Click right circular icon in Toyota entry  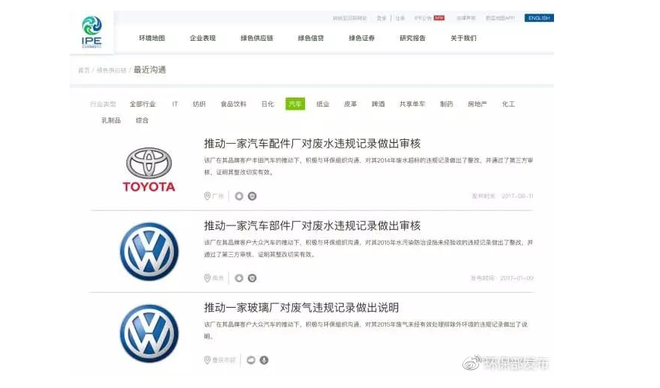pyautogui.click(x=252, y=196)
